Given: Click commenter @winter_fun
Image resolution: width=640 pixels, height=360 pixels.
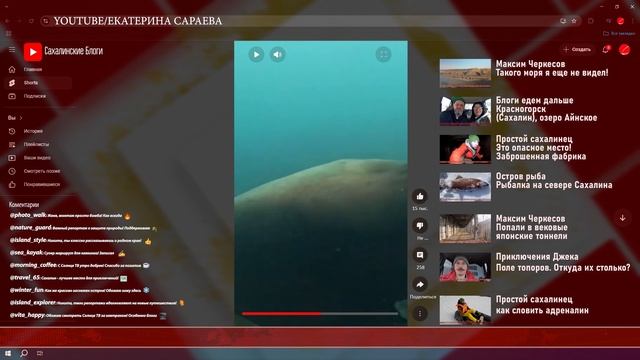Looking at the screenshot, I should (x=27, y=290).
